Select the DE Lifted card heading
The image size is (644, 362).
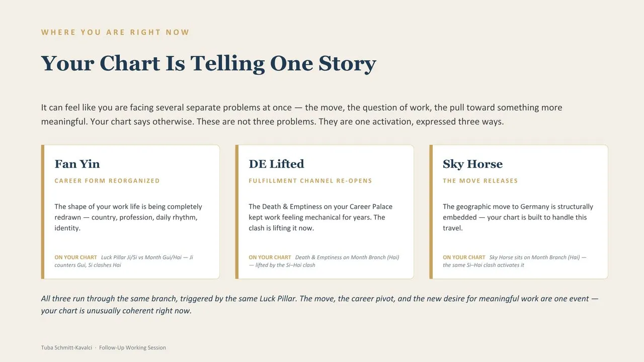coord(276,164)
